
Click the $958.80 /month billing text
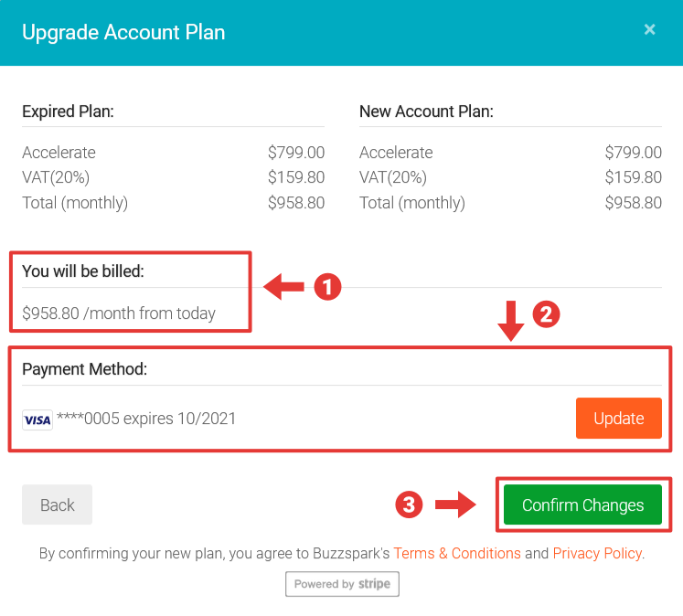click(x=119, y=313)
